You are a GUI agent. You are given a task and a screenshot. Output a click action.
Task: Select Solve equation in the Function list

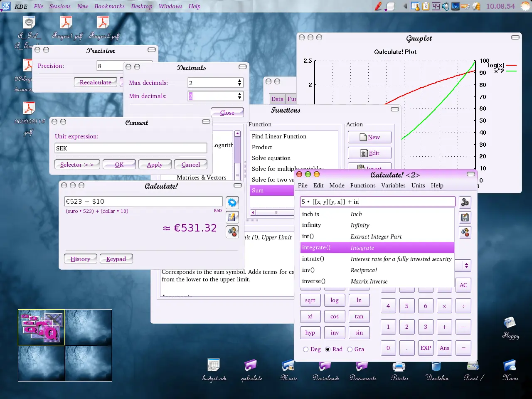pos(271,158)
